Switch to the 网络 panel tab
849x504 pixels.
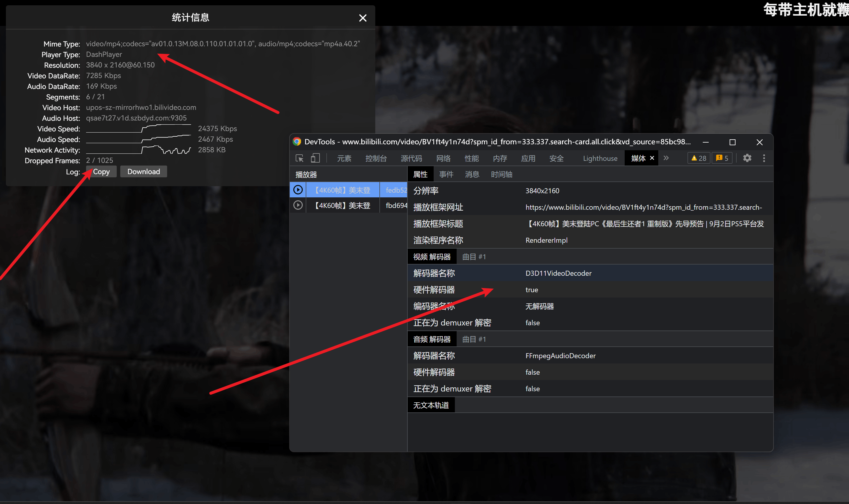443,158
